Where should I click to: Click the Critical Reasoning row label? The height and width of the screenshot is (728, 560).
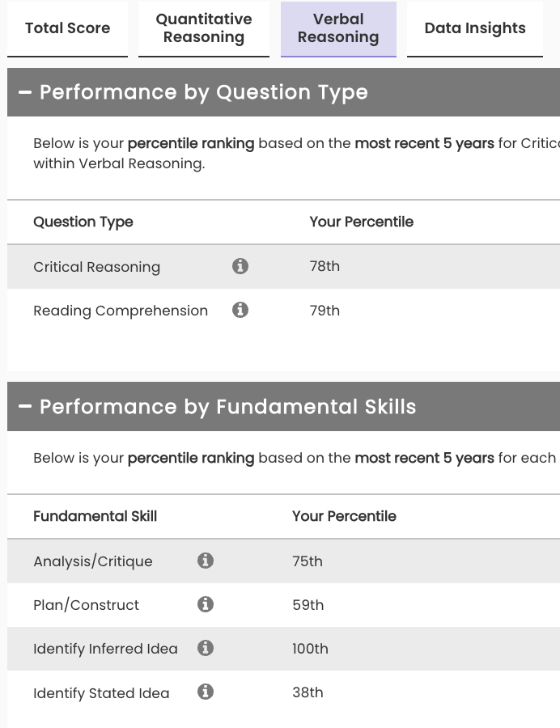pyautogui.click(x=97, y=267)
